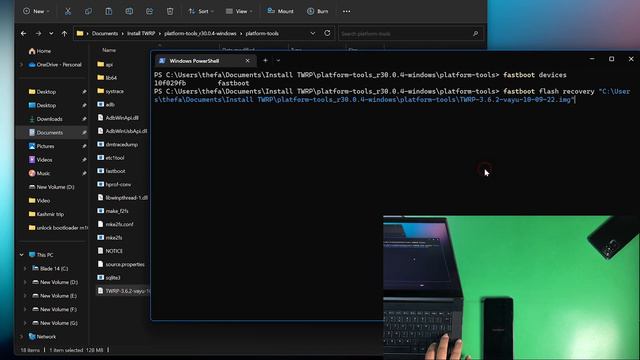Open Kashmir trip folder in sidebar
Viewport: 640px width, 360px height.
tap(50, 214)
